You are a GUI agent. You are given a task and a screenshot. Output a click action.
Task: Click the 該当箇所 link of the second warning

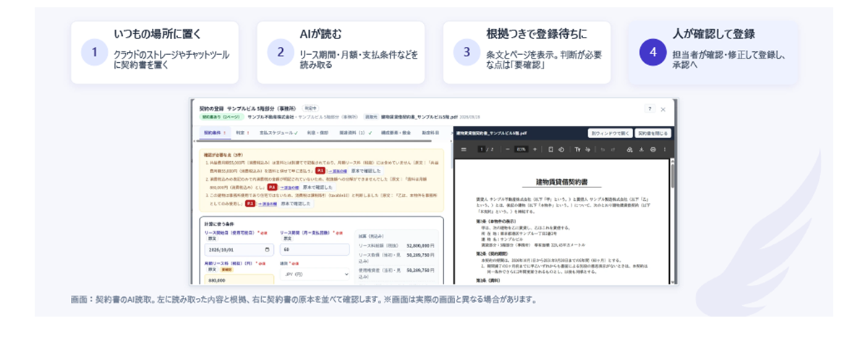(x=289, y=187)
